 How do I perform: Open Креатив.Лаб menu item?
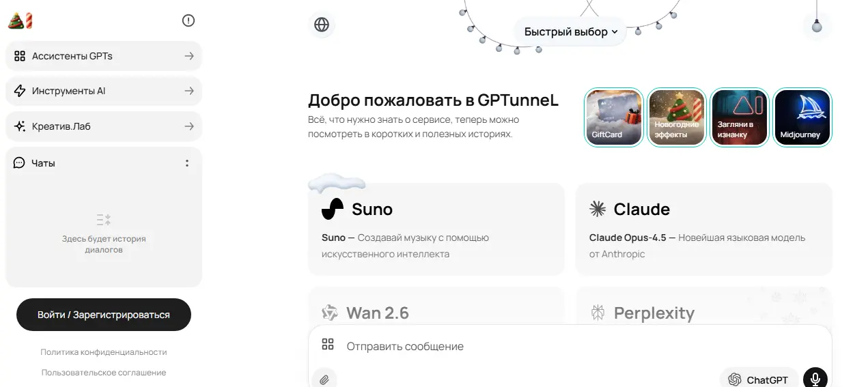[104, 126]
